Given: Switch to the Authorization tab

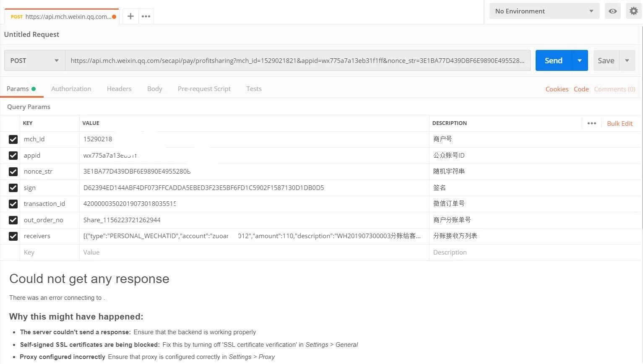Looking at the screenshot, I should point(71,89).
